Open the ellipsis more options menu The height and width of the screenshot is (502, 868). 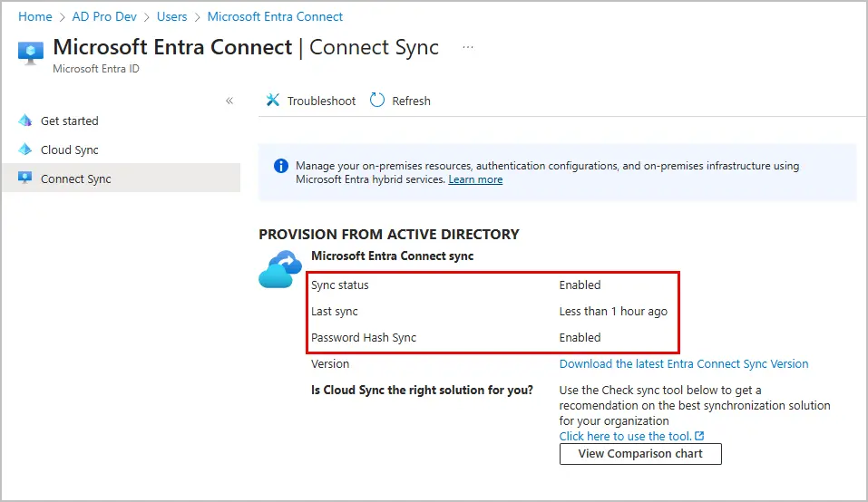[468, 47]
